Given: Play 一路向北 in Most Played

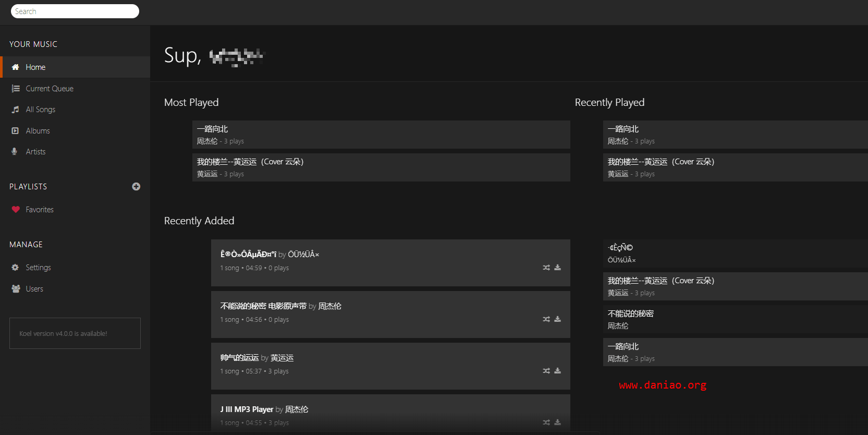Looking at the screenshot, I should (x=381, y=135).
